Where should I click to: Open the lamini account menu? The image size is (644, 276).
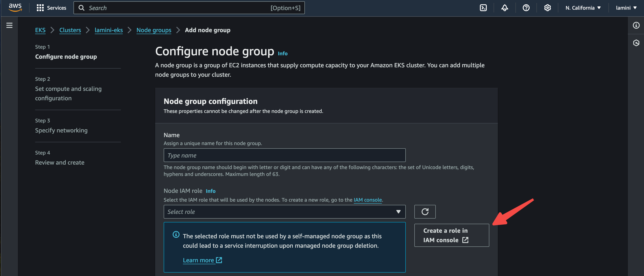click(626, 8)
